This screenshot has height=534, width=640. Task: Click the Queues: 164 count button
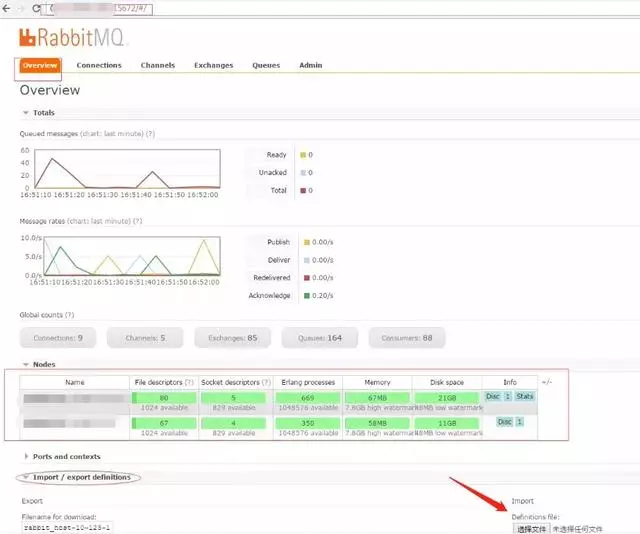pyautogui.click(x=320, y=338)
